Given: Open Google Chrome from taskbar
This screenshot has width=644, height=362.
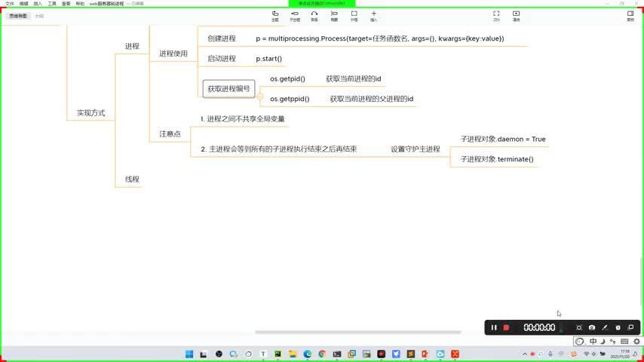Looking at the screenshot, I should click(x=322, y=354).
